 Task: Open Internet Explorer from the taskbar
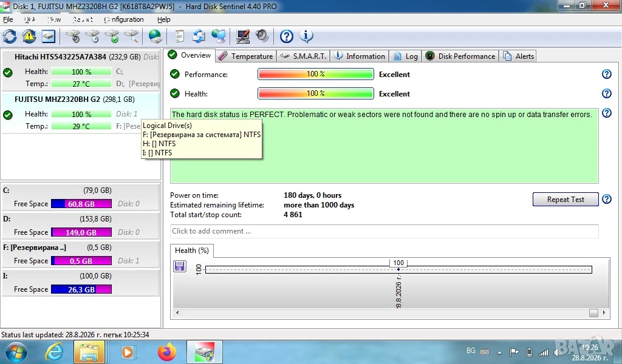point(54,352)
